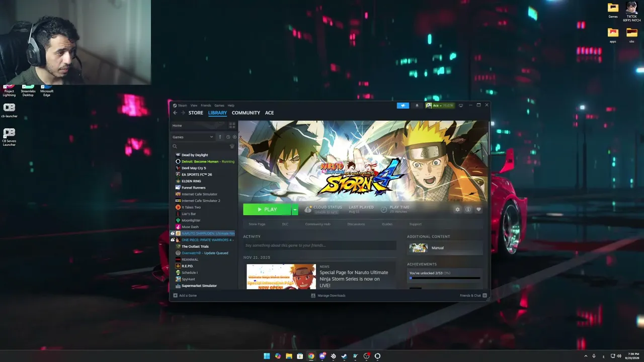Select the LIBRARY tab

tap(217, 113)
